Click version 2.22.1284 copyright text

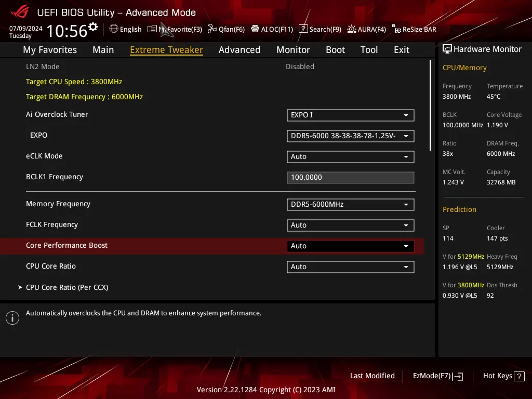point(266,390)
